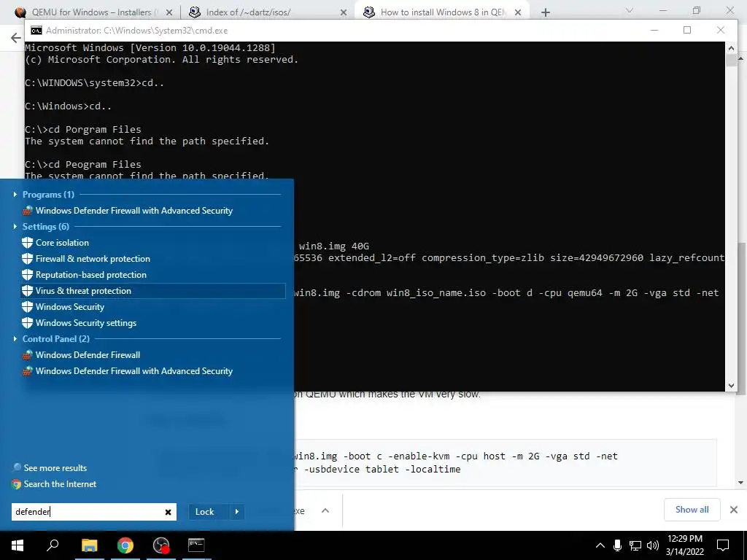The image size is (747, 560).
Task: Open Chrome from taskbar
Action: 125,545
